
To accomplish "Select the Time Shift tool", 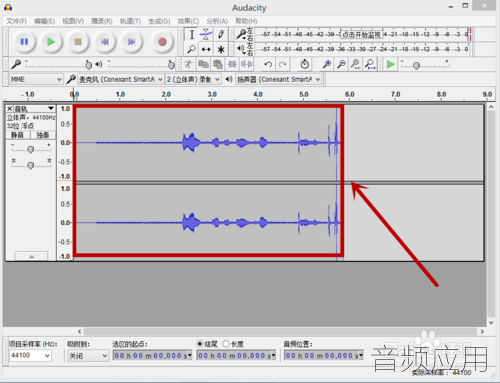I will point(206,49).
